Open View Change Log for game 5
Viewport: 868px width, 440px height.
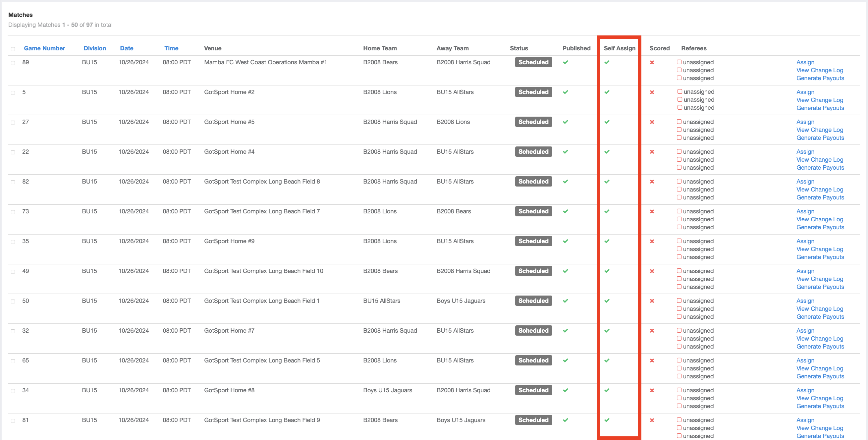tap(820, 100)
